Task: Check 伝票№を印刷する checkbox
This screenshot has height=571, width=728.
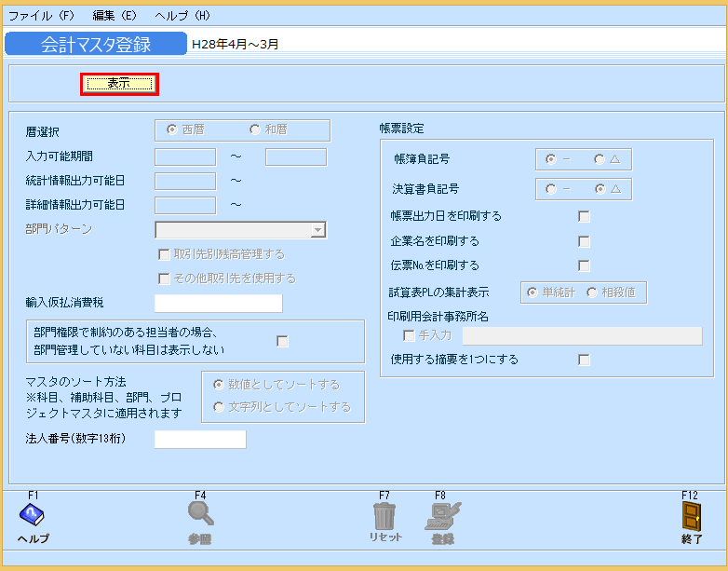Action: [584, 265]
